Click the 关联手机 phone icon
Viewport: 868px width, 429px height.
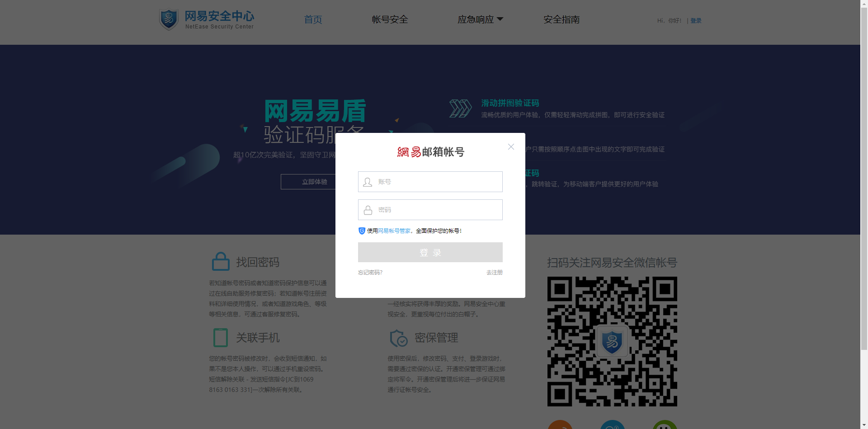[221, 337]
